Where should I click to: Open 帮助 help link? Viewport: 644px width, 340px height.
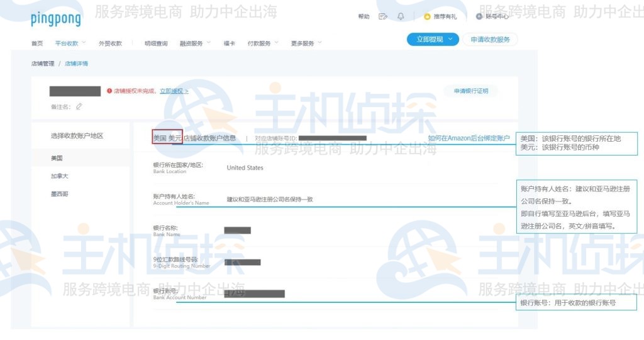[x=364, y=16]
